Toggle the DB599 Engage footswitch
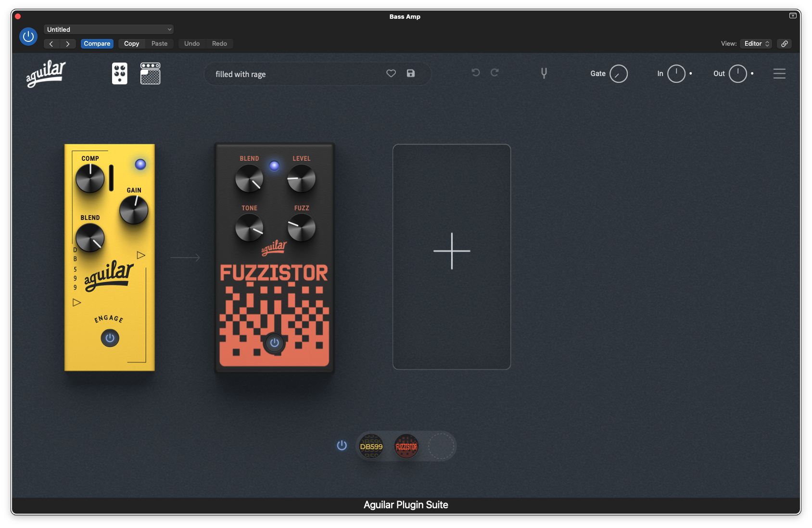Viewport: 812px width, 528px height. (110, 338)
